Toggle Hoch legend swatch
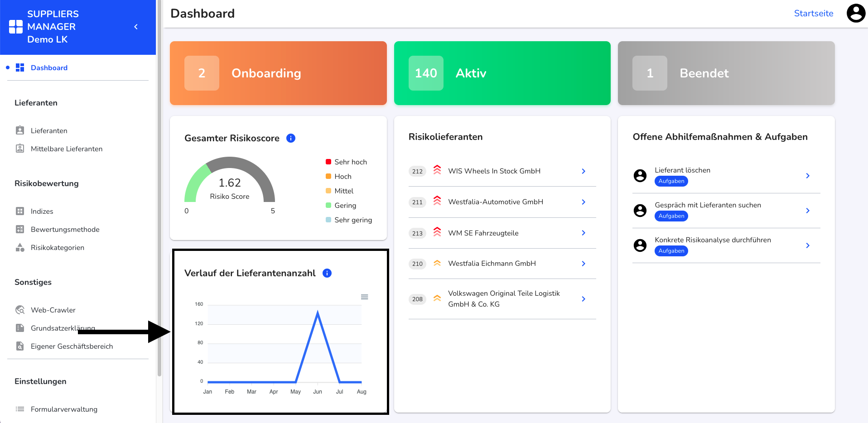 coord(328,176)
